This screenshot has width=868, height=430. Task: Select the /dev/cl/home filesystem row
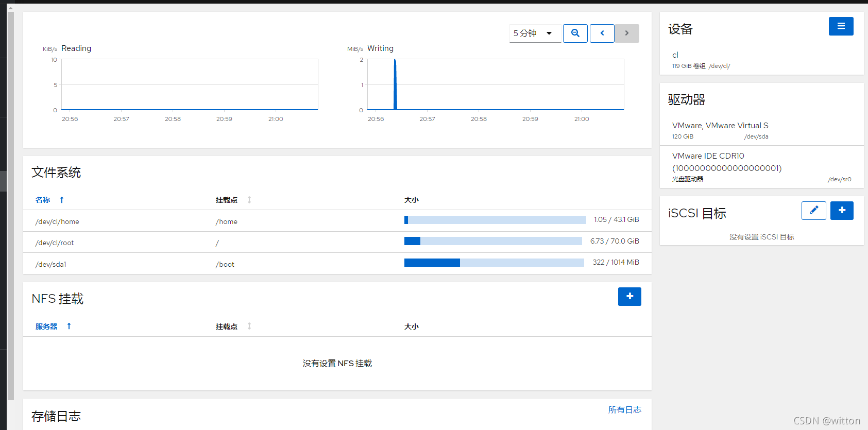pyautogui.click(x=337, y=221)
